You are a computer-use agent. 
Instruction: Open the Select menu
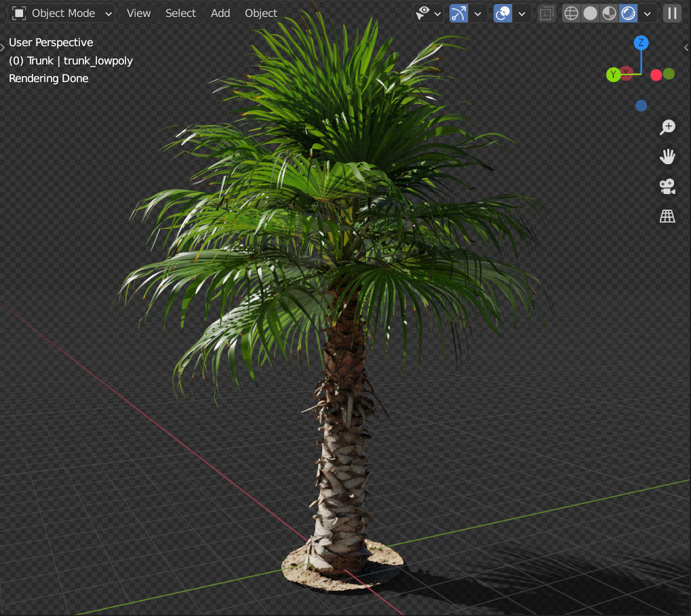180,13
